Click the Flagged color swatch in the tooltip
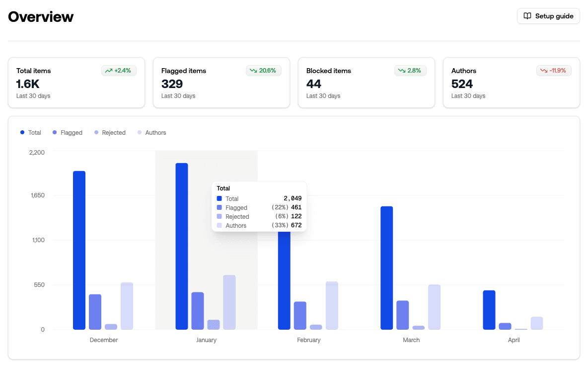The height and width of the screenshot is (367, 588). point(220,207)
